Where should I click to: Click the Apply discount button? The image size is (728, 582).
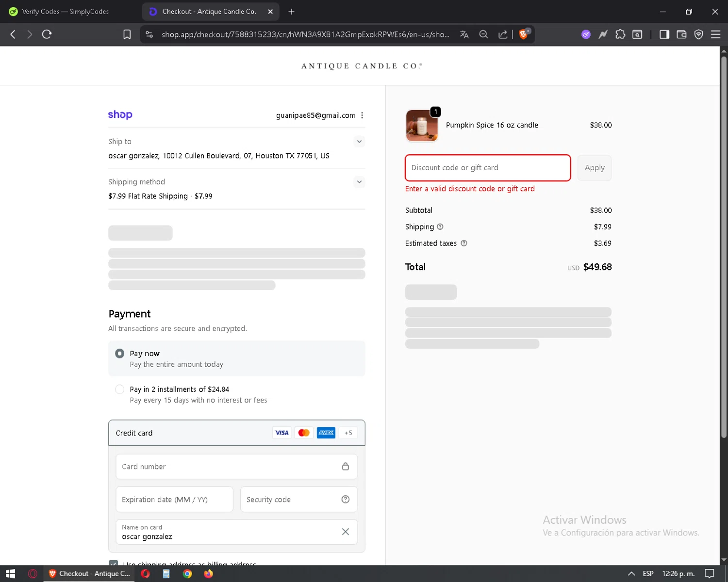point(595,168)
